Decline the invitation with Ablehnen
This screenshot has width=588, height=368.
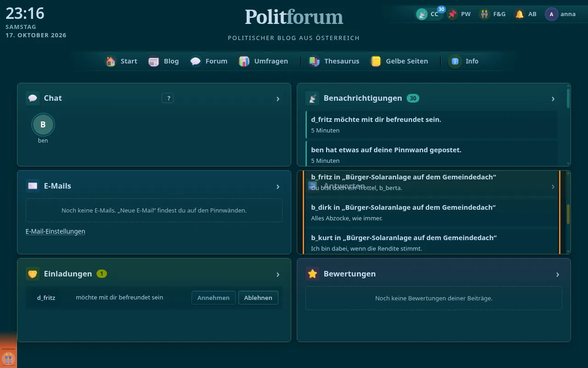point(258,298)
